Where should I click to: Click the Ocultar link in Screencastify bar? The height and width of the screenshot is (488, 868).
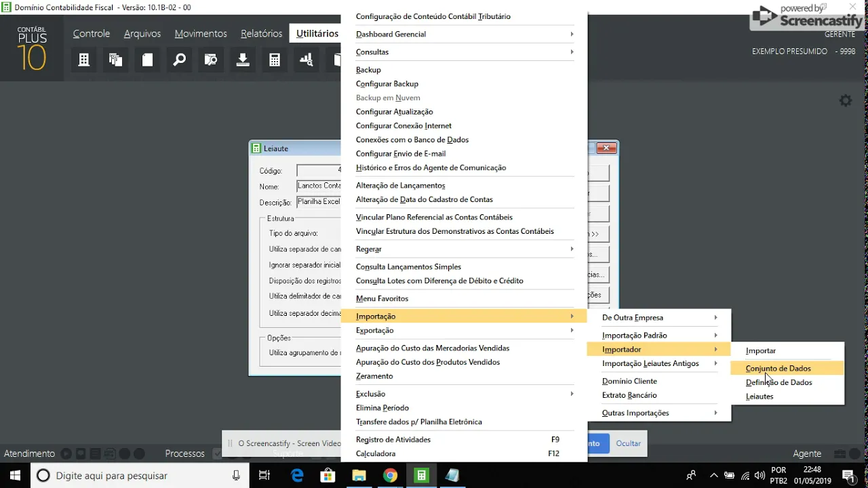pyautogui.click(x=628, y=443)
